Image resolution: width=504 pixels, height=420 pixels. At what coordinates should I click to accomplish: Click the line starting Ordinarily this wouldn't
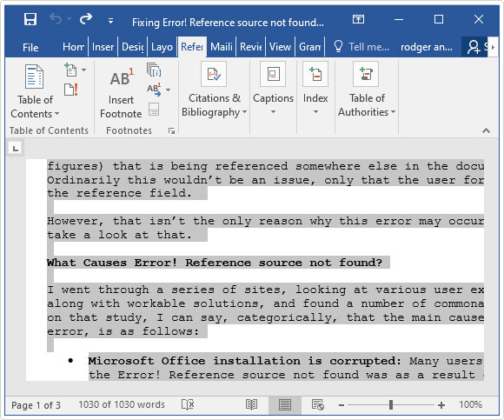266,180
